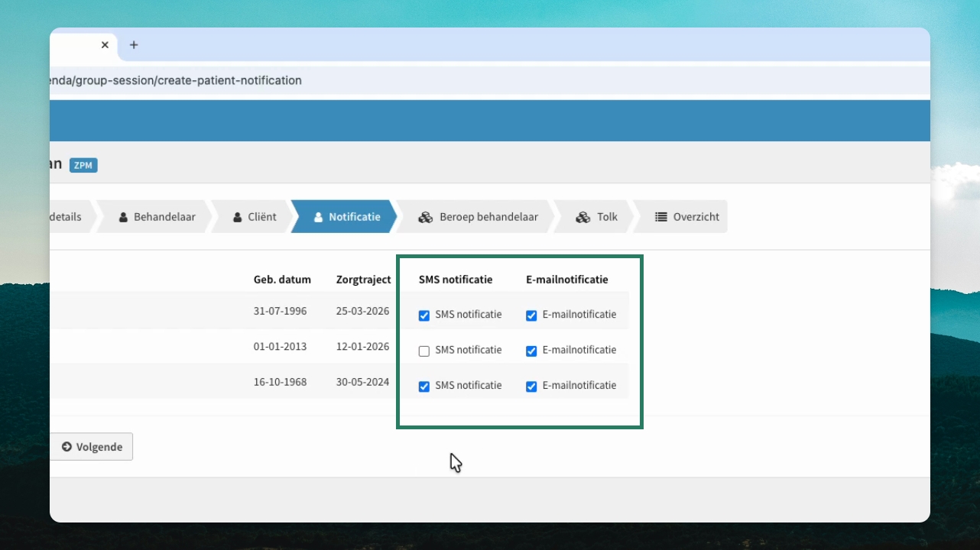The height and width of the screenshot is (550, 980).
Task: Go back to the details step
Action: point(72,216)
